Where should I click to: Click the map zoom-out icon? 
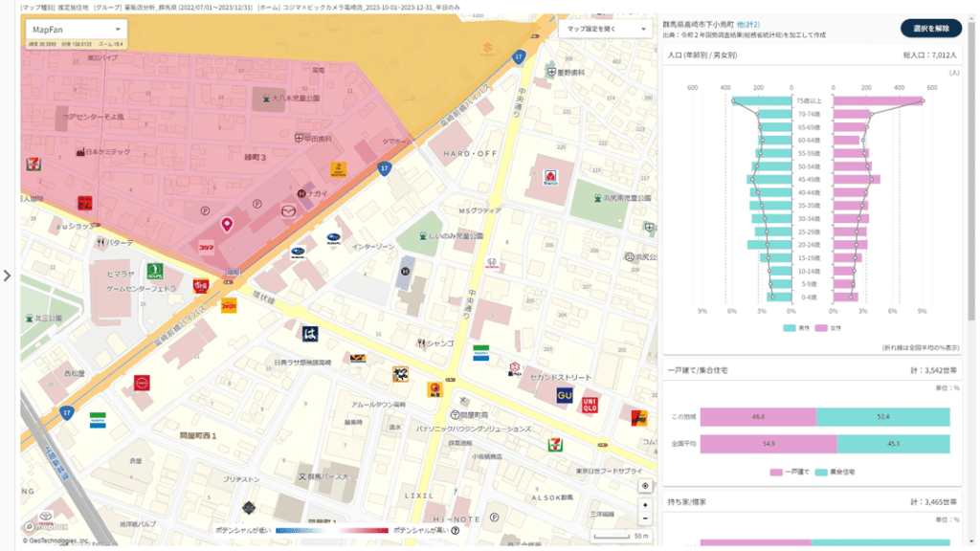tap(646, 519)
